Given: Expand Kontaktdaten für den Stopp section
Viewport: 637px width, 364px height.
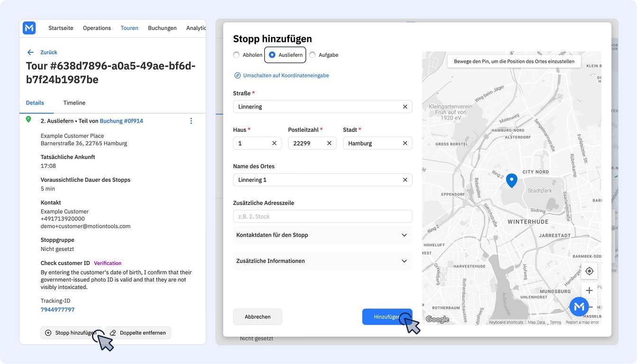Looking at the screenshot, I should [x=323, y=235].
